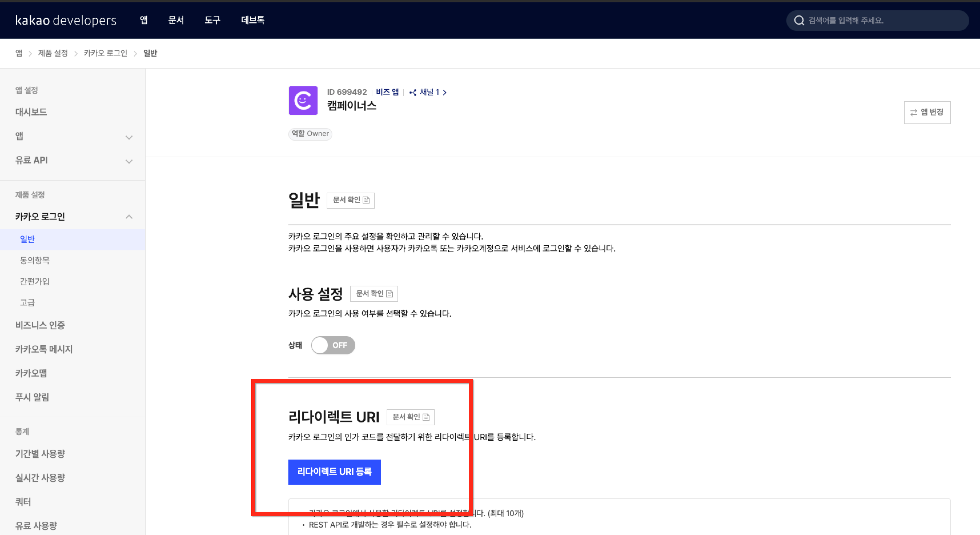Open the 도구 top menu

(212, 20)
